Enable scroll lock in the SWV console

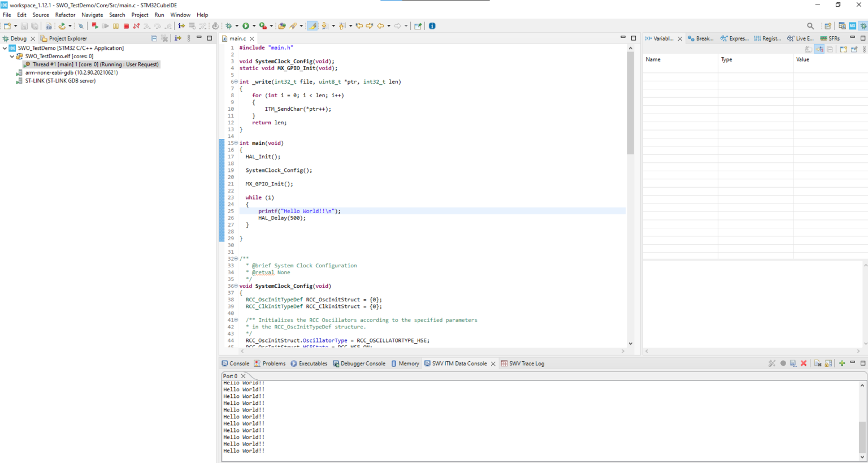pyautogui.click(x=828, y=363)
